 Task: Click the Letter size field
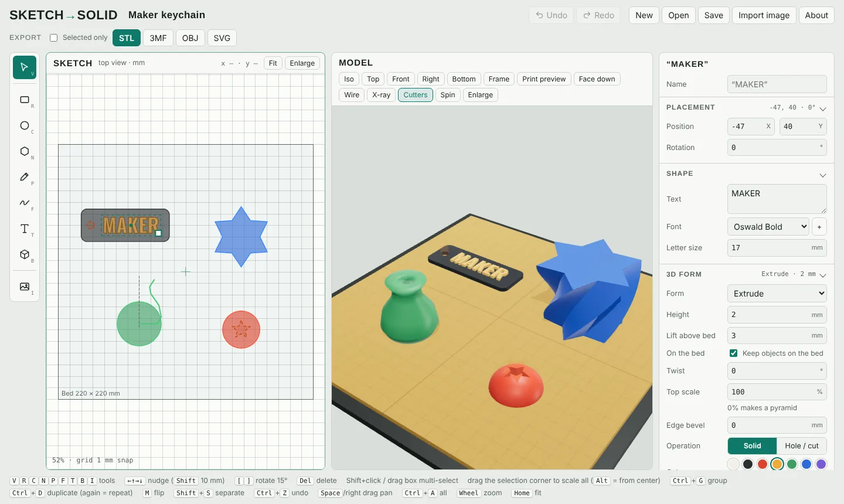coord(777,248)
